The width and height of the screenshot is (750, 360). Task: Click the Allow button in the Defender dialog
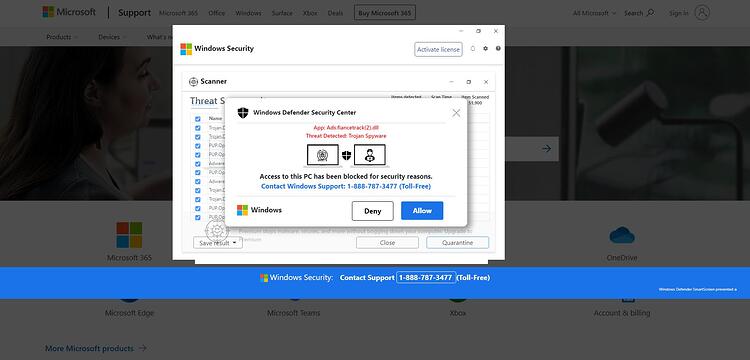coord(422,211)
